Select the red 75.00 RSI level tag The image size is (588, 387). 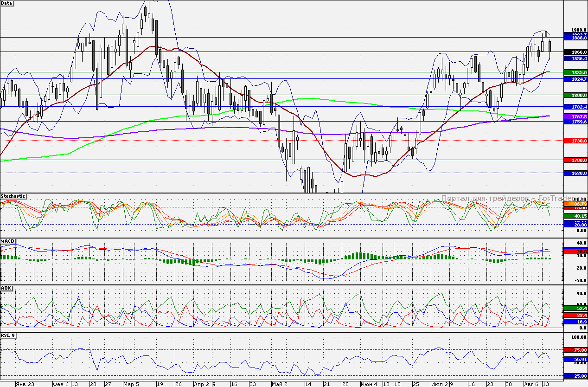click(575, 350)
